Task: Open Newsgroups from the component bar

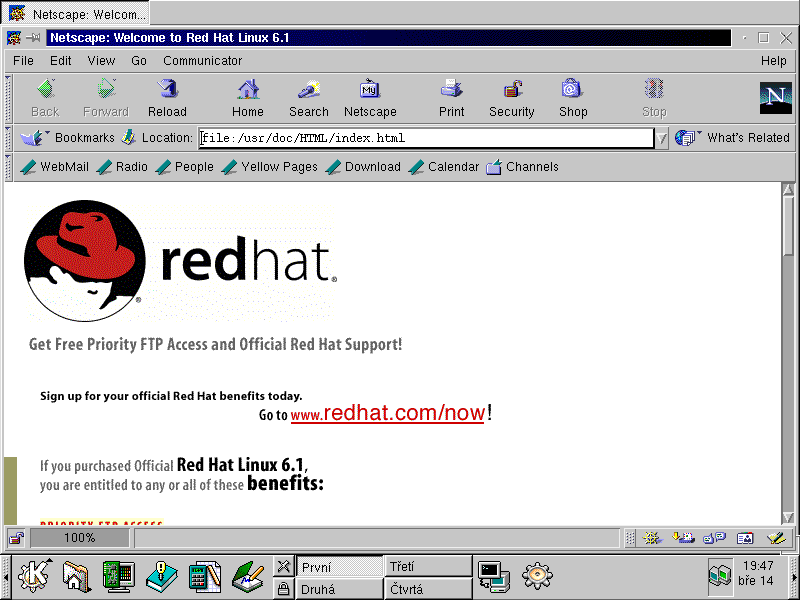Action: [x=714, y=538]
